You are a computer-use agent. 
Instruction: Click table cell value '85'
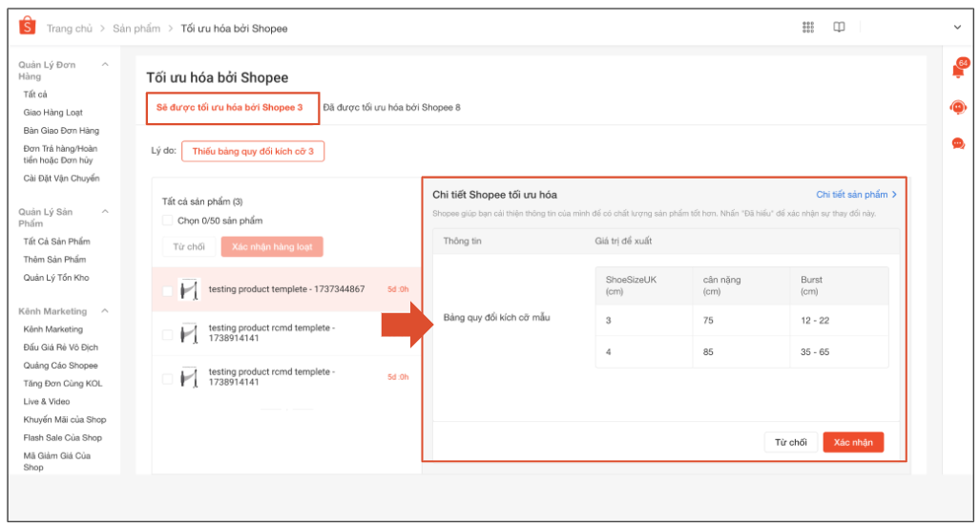pos(708,352)
